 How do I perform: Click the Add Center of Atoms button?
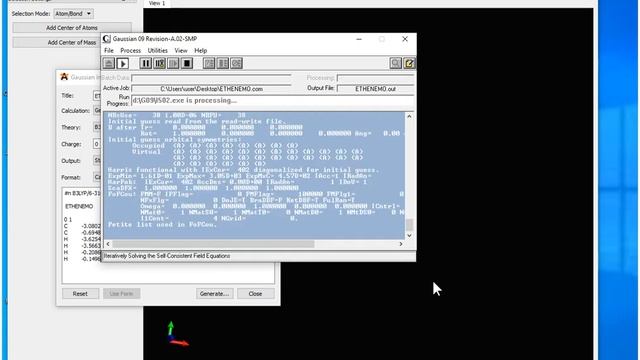tap(72, 28)
